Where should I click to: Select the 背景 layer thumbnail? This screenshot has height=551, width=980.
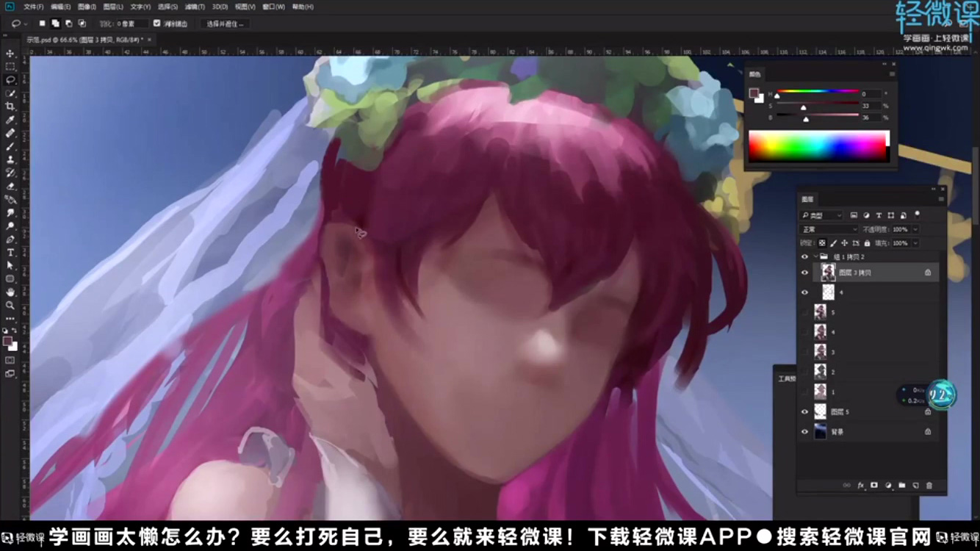(x=821, y=432)
